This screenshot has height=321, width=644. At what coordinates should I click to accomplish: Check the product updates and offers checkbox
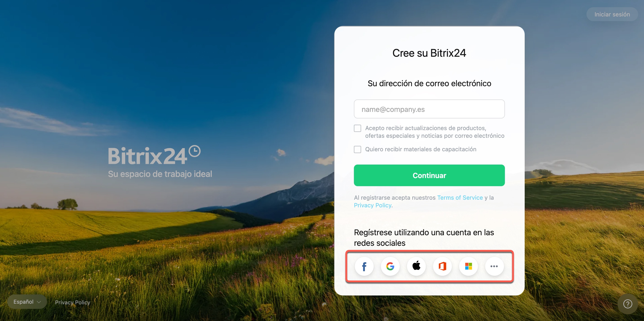click(358, 128)
